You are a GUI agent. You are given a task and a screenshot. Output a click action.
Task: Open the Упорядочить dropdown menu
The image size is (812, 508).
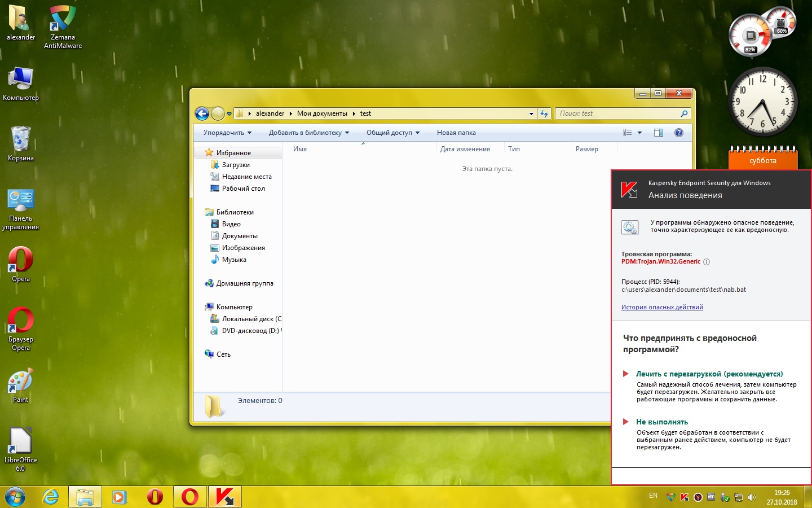tap(227, 133)
